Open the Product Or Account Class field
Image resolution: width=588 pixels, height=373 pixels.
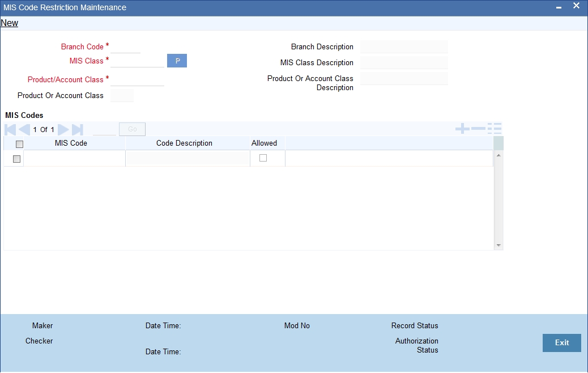point(122,95)
